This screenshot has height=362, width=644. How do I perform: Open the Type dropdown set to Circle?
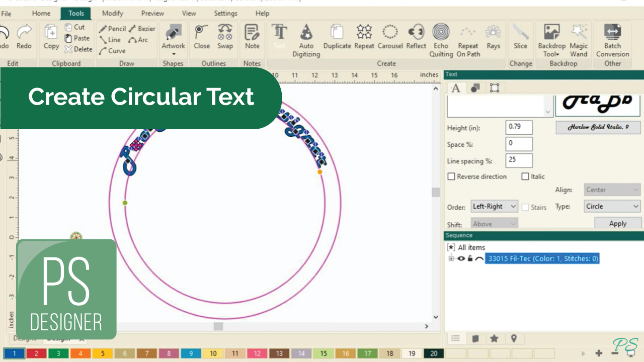click(612, 206)
